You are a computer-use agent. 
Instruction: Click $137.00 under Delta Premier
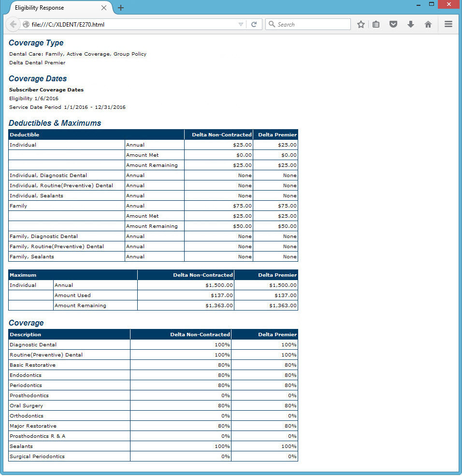point(286,296)
